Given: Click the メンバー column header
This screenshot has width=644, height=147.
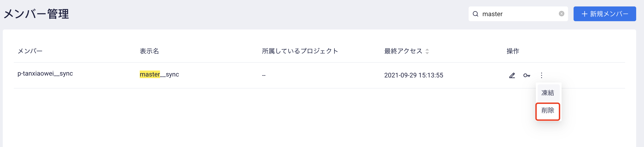Looking at the screenshot, I should coord(30,51).
